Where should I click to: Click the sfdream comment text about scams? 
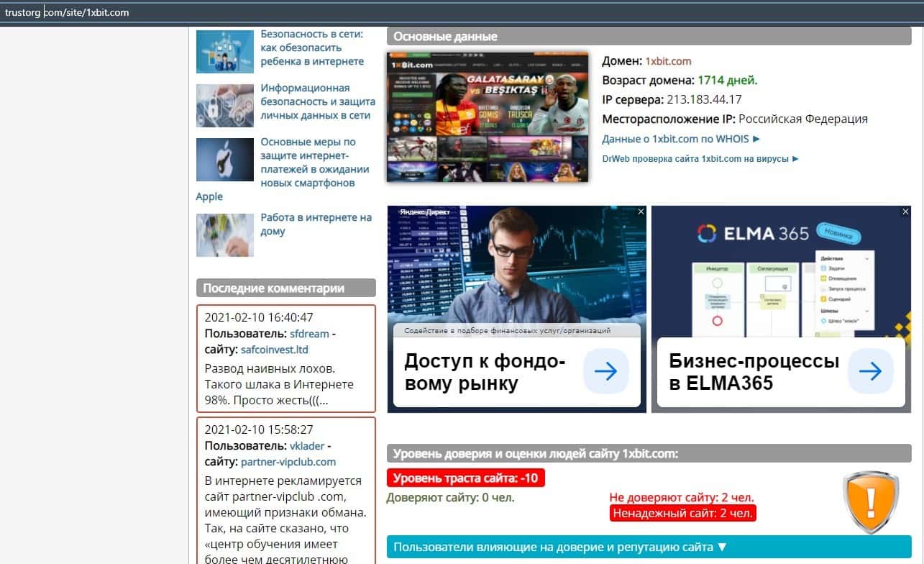[279, 384]
